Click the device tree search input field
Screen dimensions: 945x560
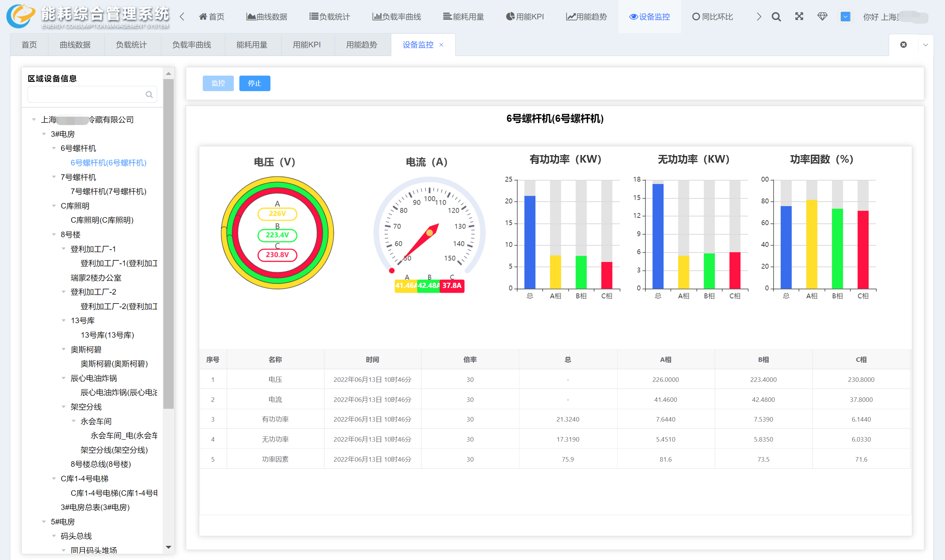[x=86, y=94]
